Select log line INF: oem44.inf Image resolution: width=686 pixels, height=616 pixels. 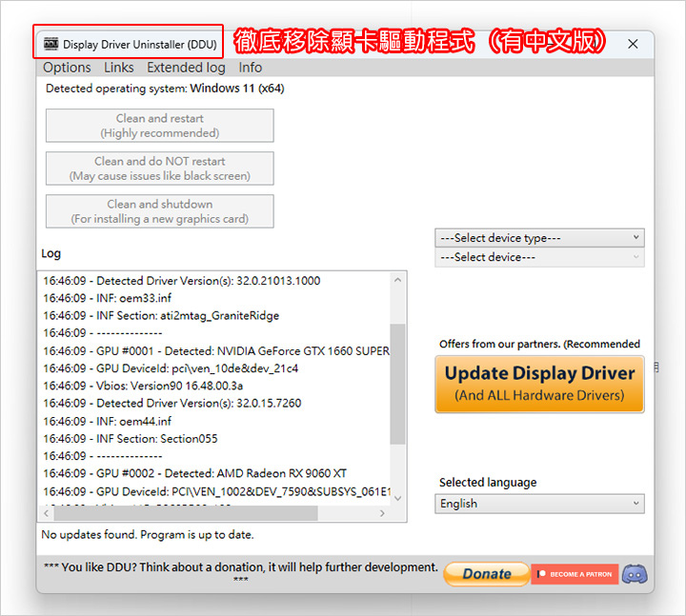coord(107,422)
